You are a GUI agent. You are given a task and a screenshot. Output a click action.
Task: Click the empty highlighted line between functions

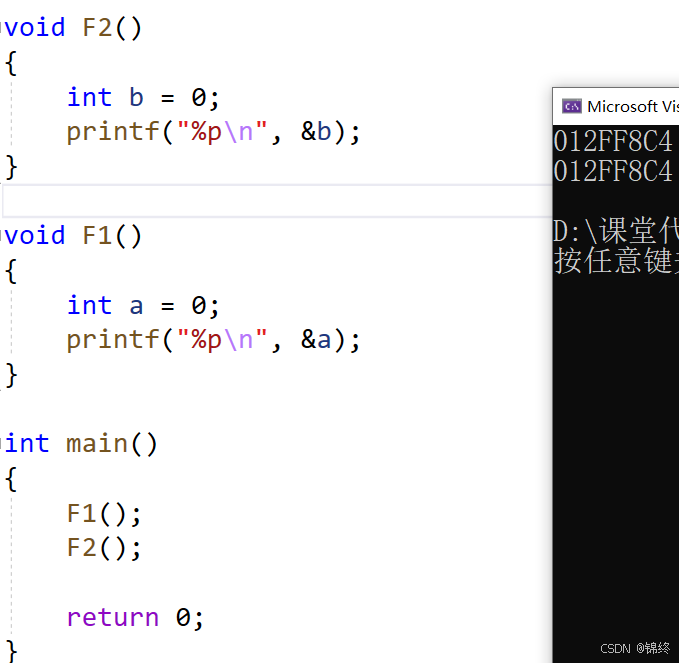277,201
